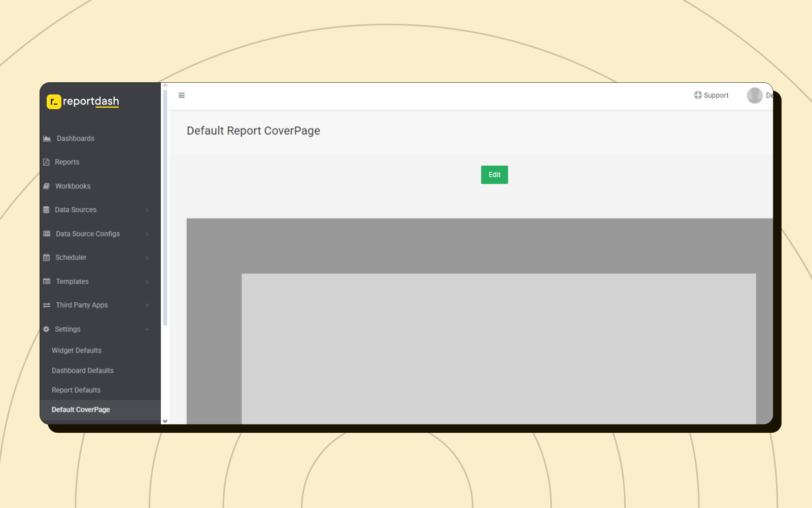Click the Workbooks book icon

[46, 186]
